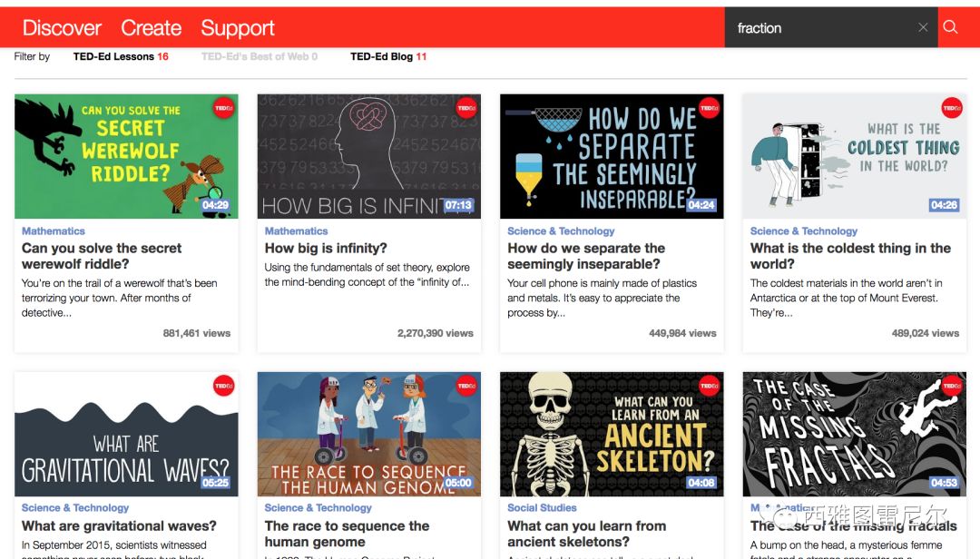Click TED-Ed badge on werewolf riddle thumbnail
The image size is (980, 559).
point(224,108)
